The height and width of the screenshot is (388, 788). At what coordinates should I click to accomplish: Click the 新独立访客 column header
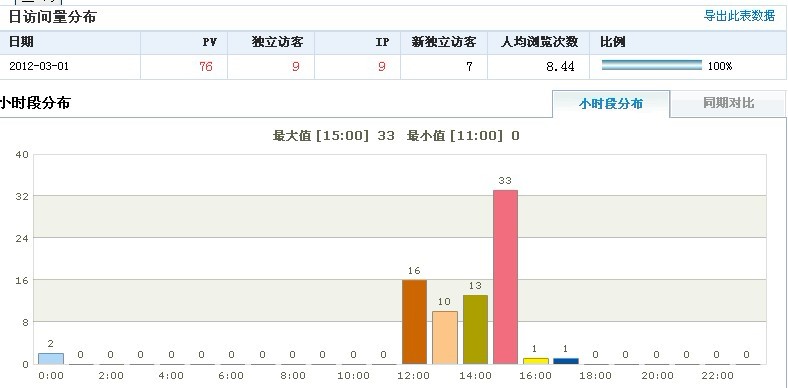444,42
